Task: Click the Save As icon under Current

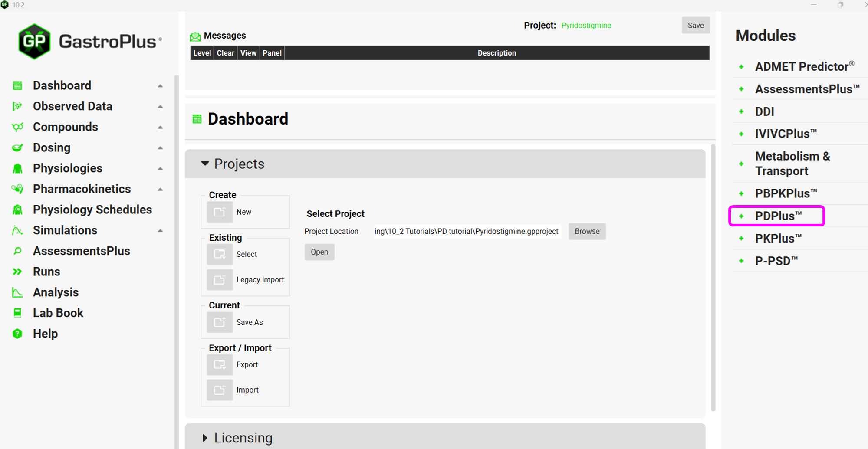Action: (220, 322)
